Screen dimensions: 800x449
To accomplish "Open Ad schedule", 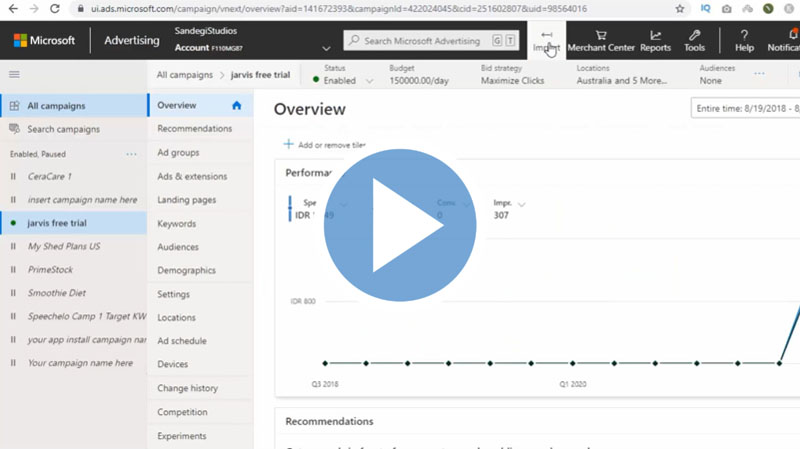I will [x=182, y=341].
